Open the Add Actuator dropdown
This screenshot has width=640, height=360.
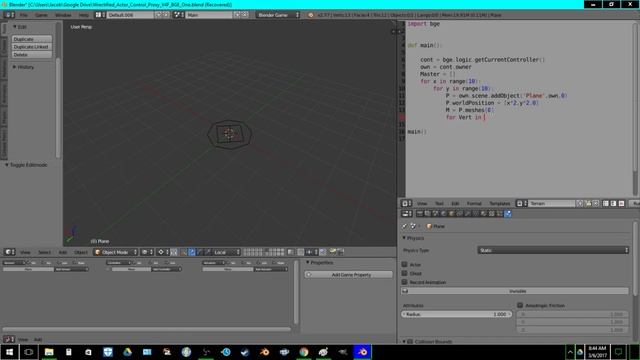pyautogui.click(x=271, y=269)
